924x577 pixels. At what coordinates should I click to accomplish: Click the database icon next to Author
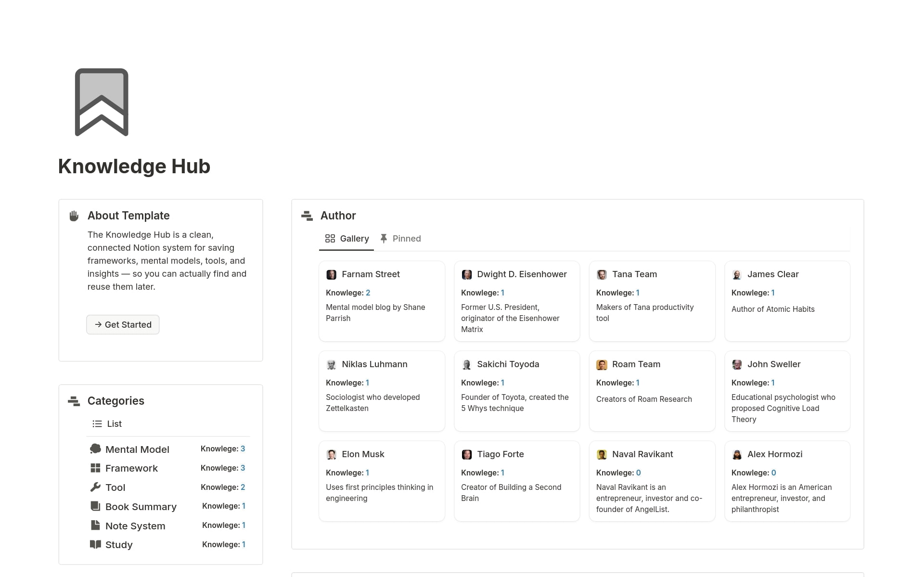point(306,216)
